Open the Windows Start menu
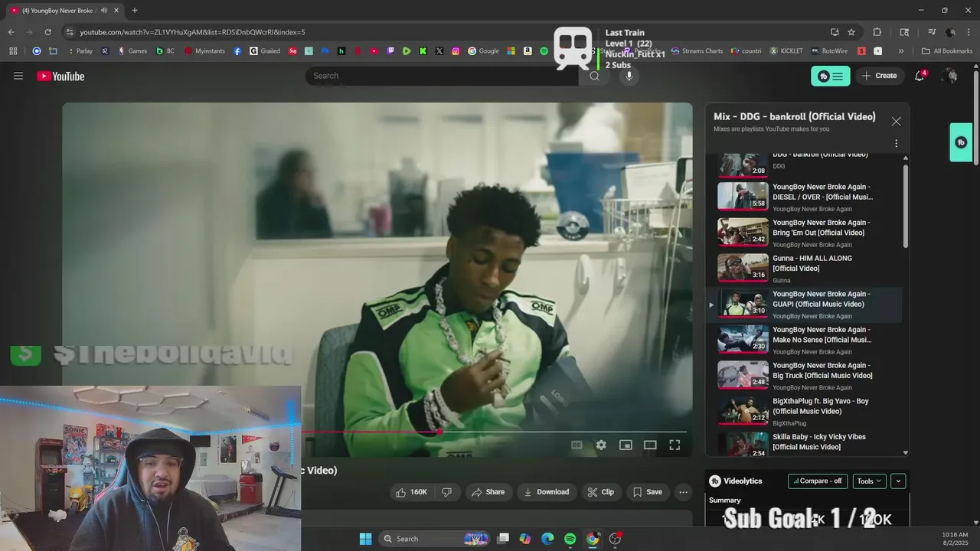This screenshot has height=551, width=980. click(365, 539)
